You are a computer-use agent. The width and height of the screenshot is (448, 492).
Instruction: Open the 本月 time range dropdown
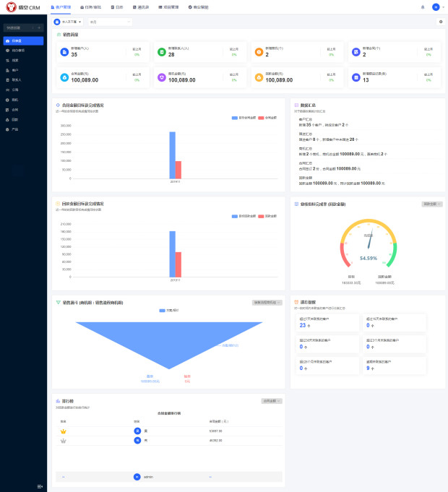tap(110, 22)
